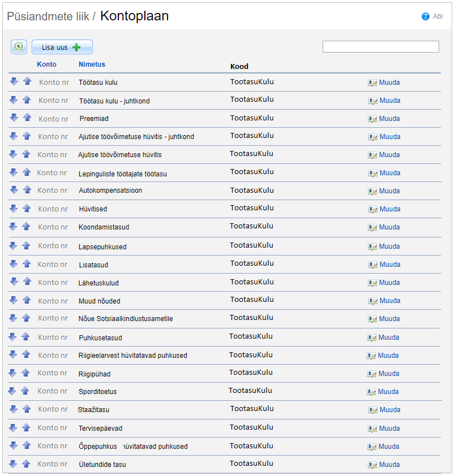
Task: Move the Preemiad row up
Action: (27, 118)
